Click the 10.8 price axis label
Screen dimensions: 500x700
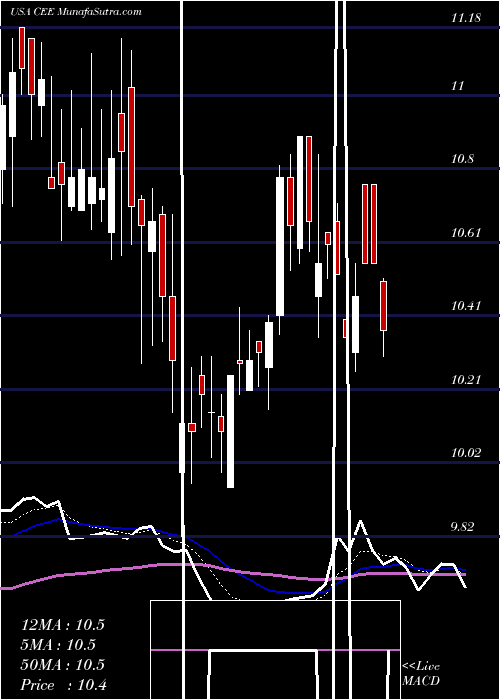click(463, 159)
